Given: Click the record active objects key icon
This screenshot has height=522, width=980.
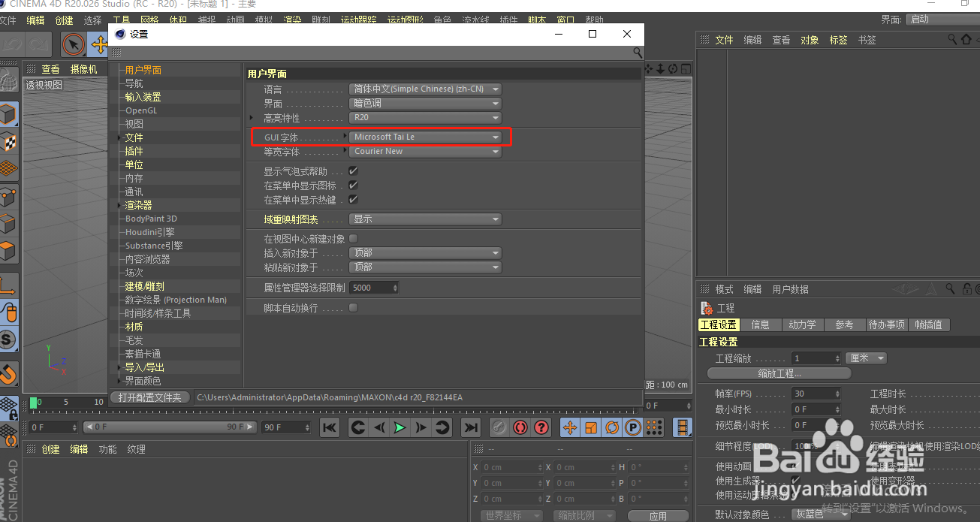Looking at the screenshot, I should [x=499, y=427].
